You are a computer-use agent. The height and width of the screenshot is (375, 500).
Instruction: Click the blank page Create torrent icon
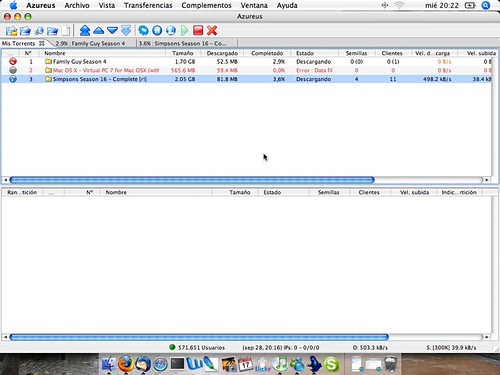click(66, 31)
